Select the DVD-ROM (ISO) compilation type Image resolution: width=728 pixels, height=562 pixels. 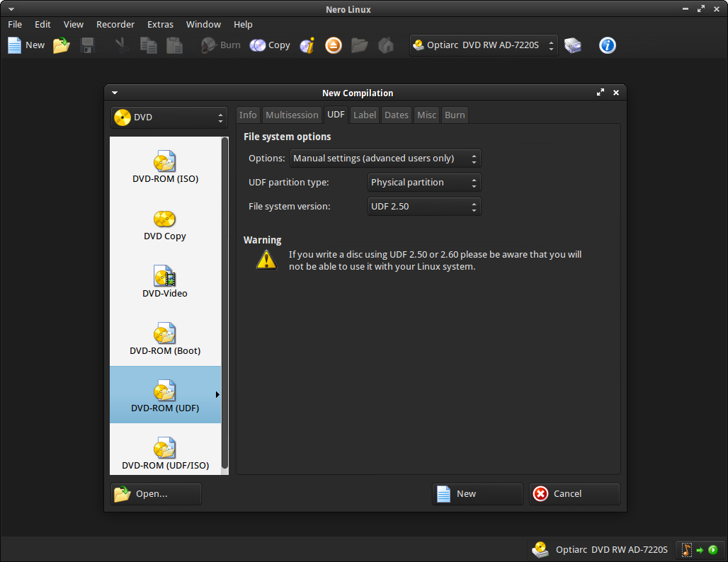point(165,166)
